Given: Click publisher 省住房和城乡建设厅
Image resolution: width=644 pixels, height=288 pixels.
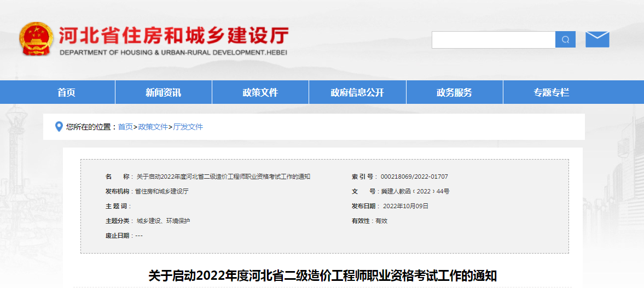Looking at the screenshot, I should point(162,192).
